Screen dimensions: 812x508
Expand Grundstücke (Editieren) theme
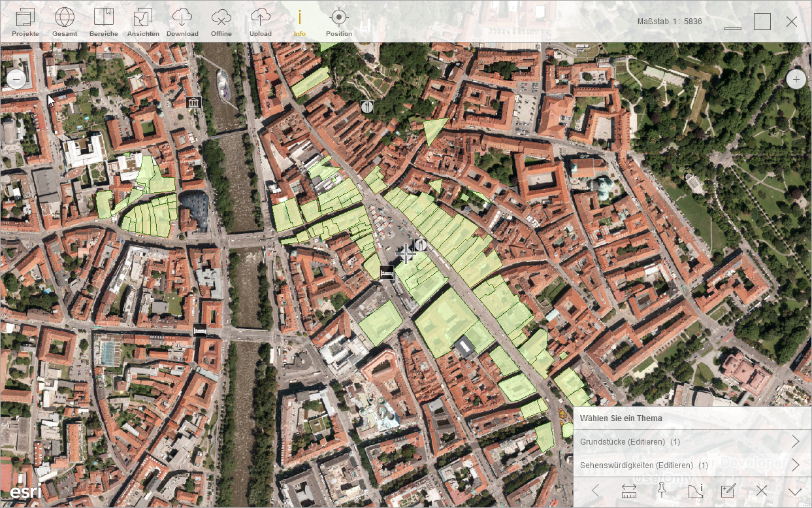point(692,442)
